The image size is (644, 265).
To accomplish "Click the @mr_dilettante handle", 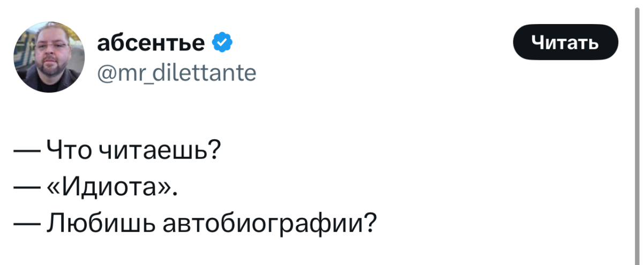I will (177, 71).
